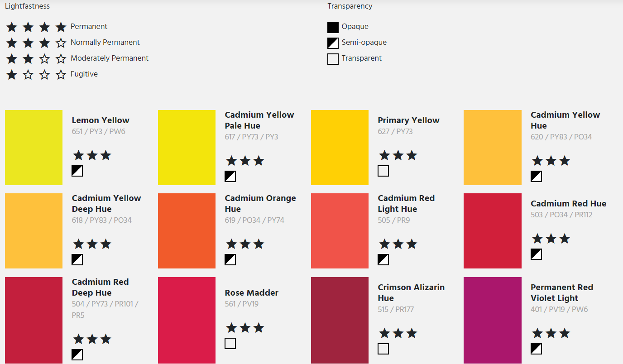The height and width of the screenshot is (364, 623).
Task: Click the three stars under Cadmium Red Hue
Action: (551, 239)
